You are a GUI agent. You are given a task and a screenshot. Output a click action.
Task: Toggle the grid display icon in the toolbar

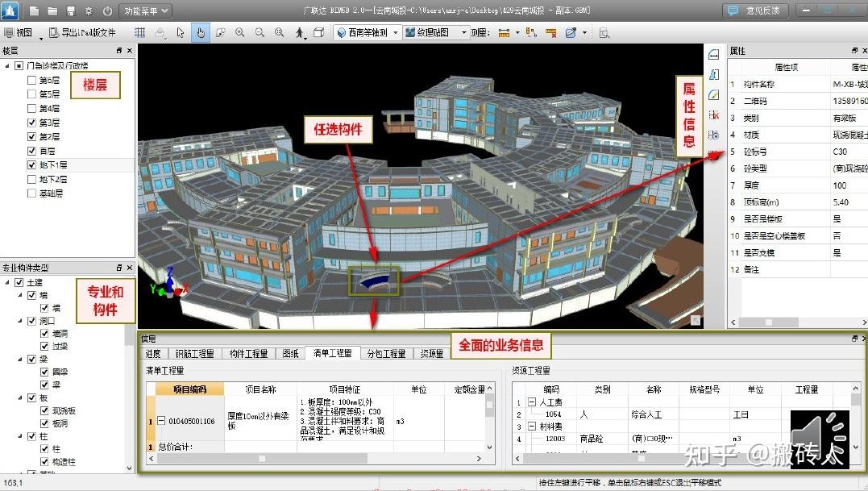pyautogui.click(x=140, y=33)
